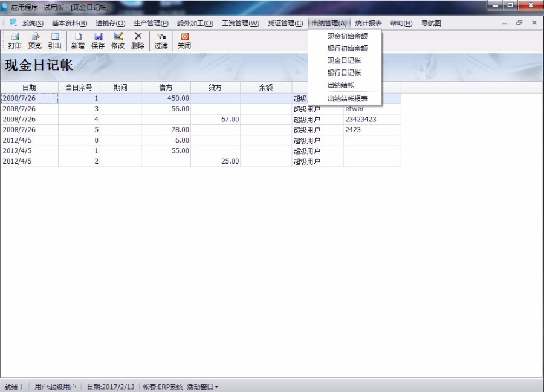Open the 进销存(O) menu

point(110,23)
